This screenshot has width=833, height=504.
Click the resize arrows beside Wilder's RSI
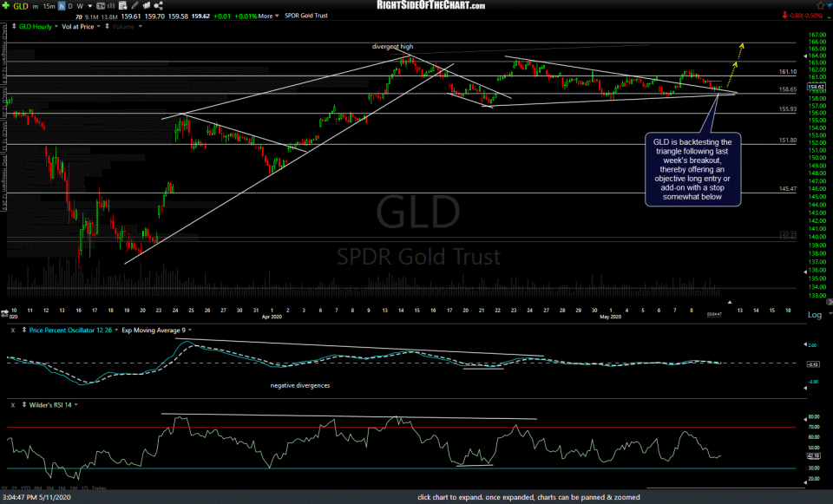click(24, 405)
